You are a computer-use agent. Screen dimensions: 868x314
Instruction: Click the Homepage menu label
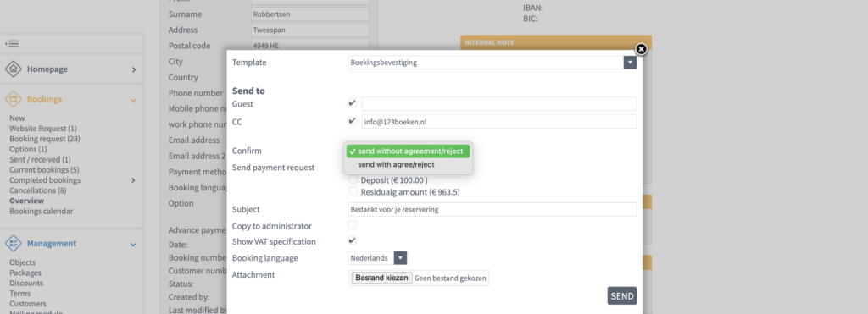(x=47, y=69)
